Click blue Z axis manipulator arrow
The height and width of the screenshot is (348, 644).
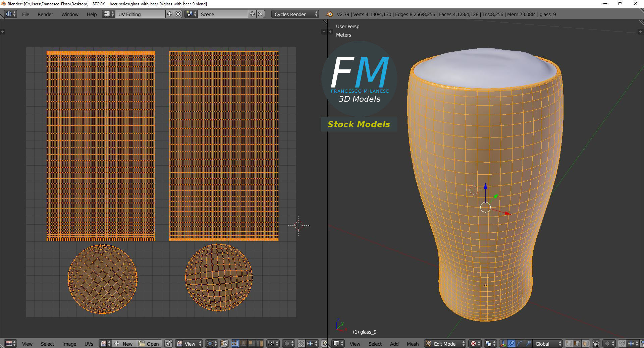pos(485,186)
